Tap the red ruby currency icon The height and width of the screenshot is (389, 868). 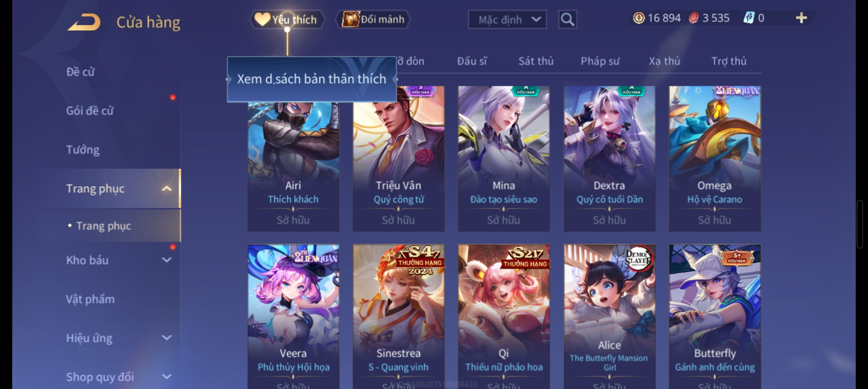point(694,18)
